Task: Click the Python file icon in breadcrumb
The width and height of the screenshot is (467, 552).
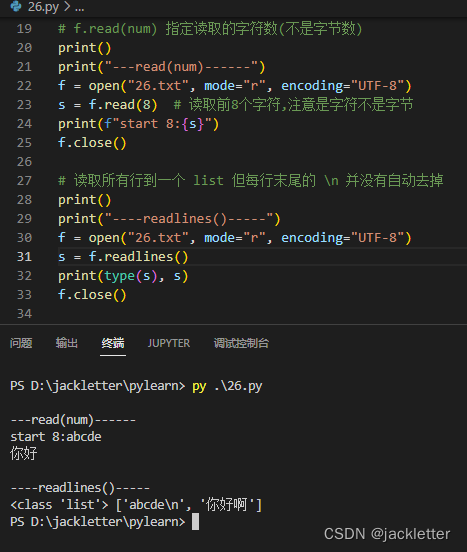Action: (x=16, y=6)
